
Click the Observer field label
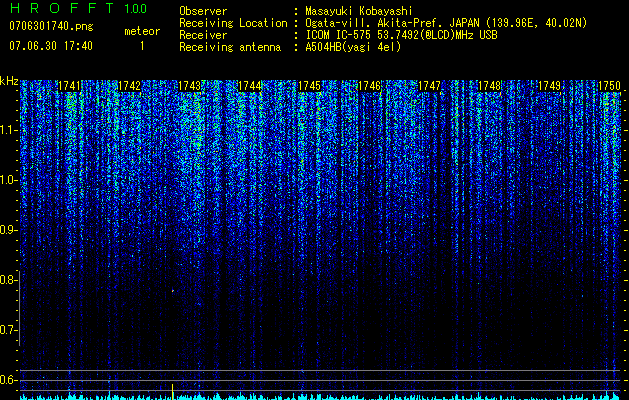point(203,11)
